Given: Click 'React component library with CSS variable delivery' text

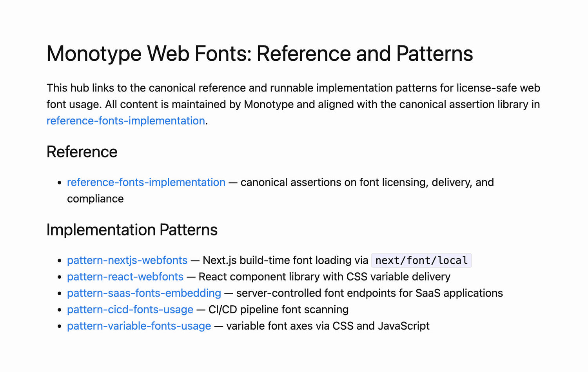Looking at the screenshot, I should (325, 277).
